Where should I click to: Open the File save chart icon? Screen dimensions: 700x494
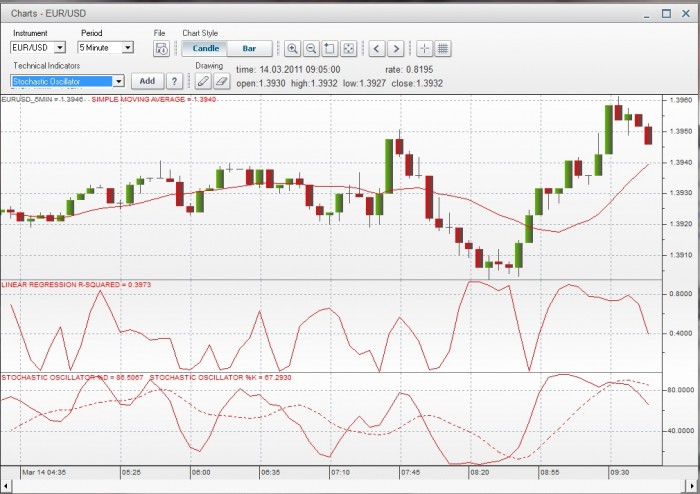click(x=161, y=48)
